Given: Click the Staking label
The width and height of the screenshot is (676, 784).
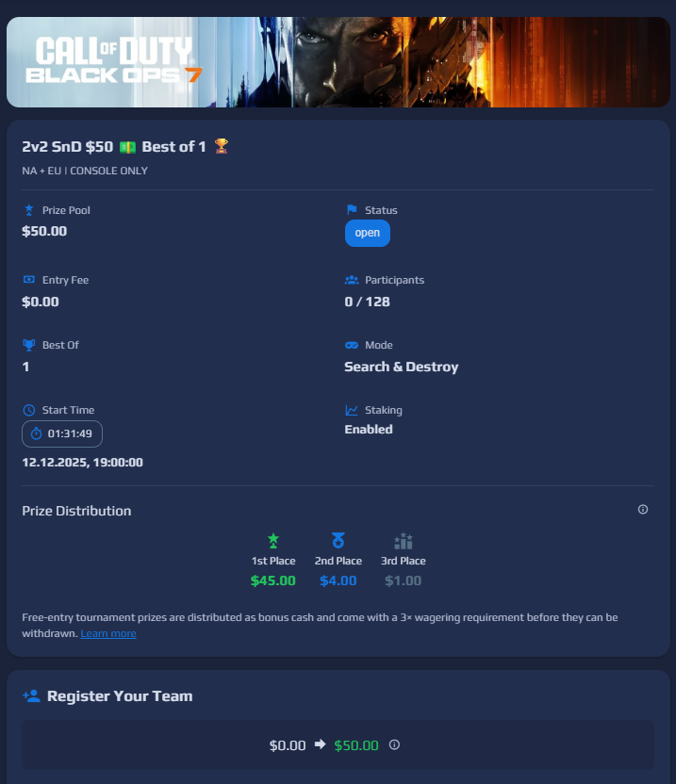Looking at the screenshot, I should coord(384,410).
